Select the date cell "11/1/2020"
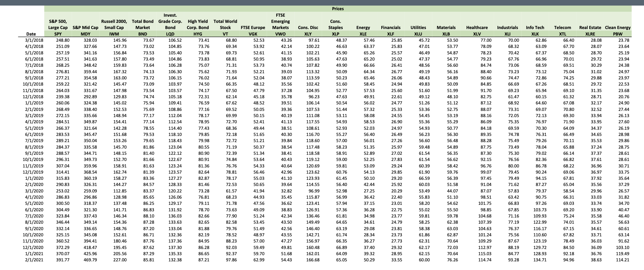Viewport: 644px width, 270px height. [x=33, y=241]
